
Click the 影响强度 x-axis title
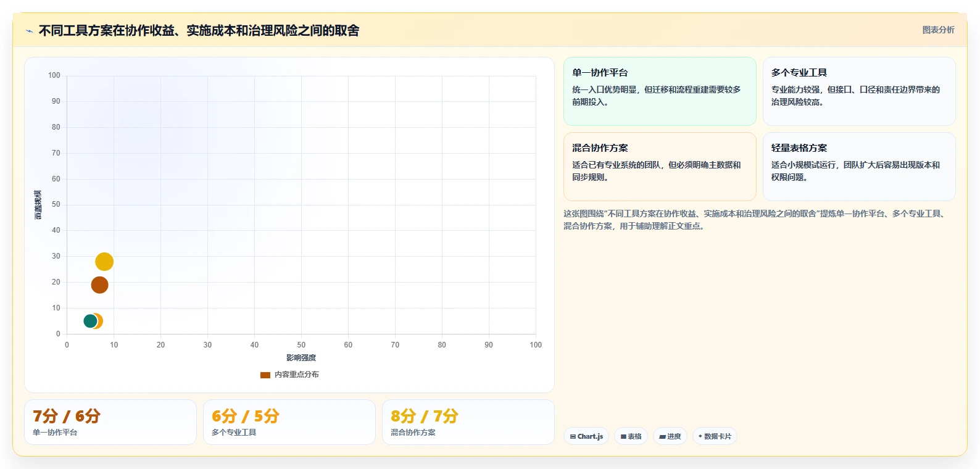301,358
